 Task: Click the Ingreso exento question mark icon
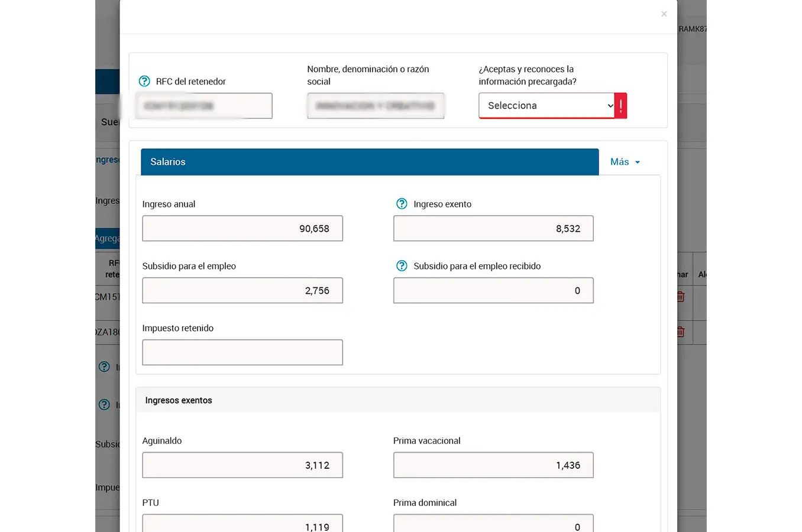tap(402, 203)
